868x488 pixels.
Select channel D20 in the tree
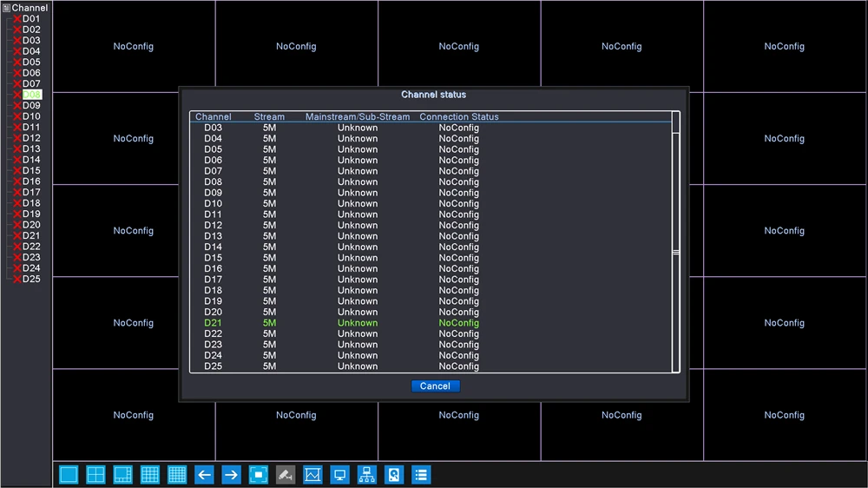tap(31, 225)
